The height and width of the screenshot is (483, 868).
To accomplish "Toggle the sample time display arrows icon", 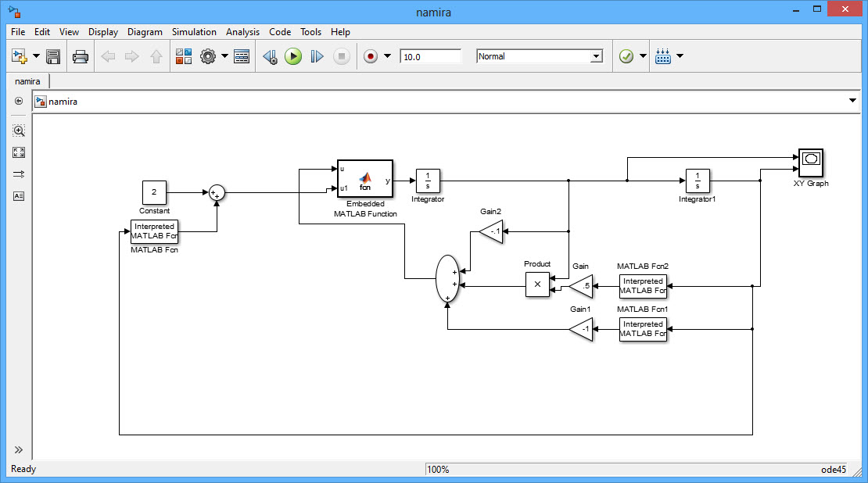I will click(x=19, y=174).
